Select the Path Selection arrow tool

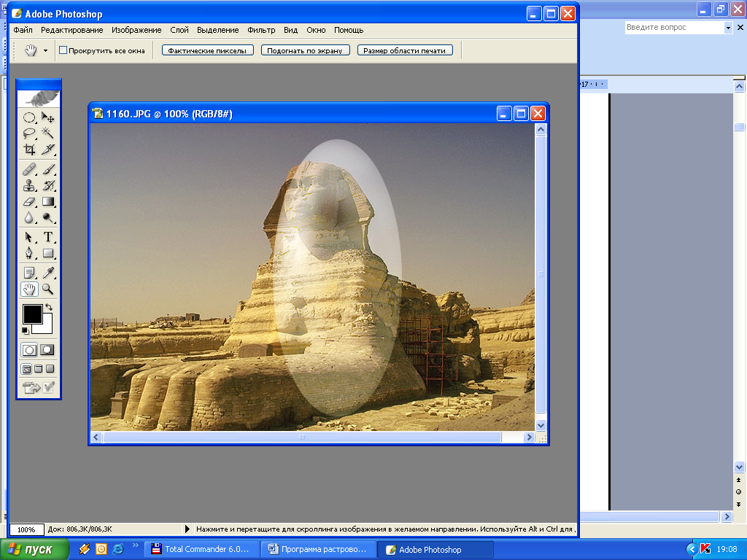click(29, 237)
